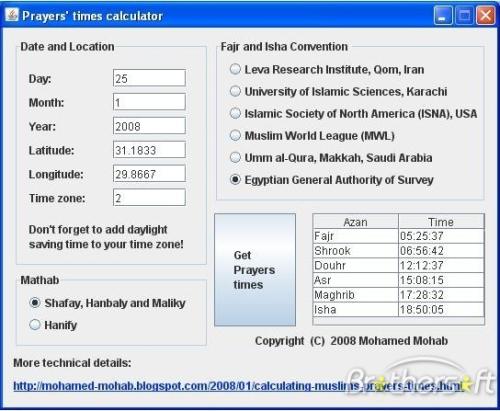Click the Maghrib time 17:28:32

pyautogui.click(x=441, y=295)
